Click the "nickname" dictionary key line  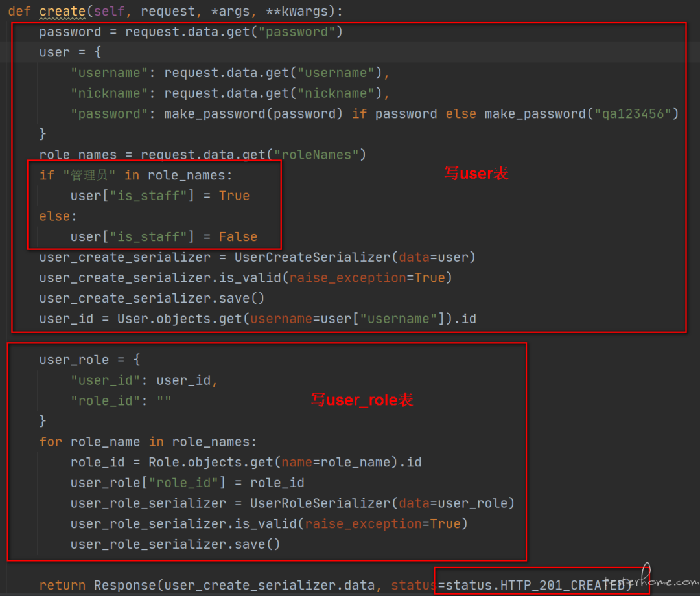click(x=230, y=94)
